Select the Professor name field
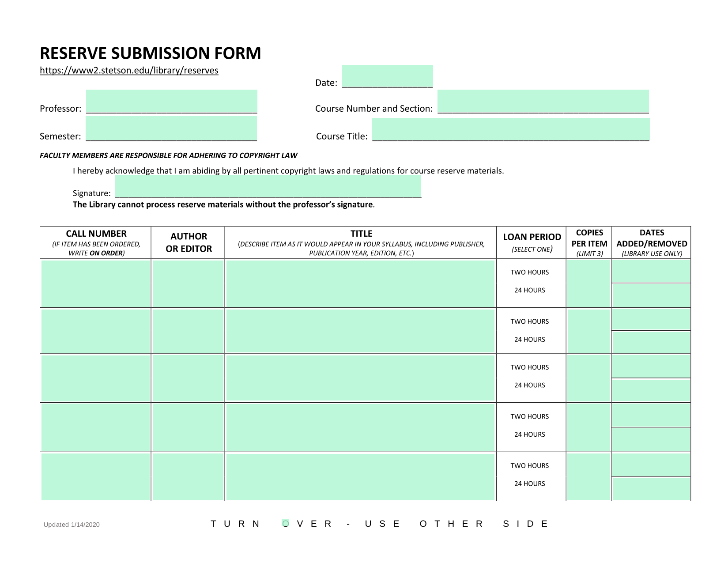This screenshot has width=728, height=563. point(172,102)
